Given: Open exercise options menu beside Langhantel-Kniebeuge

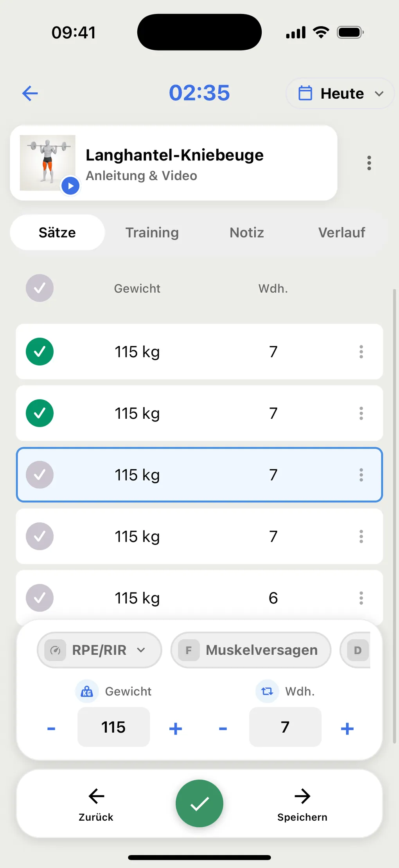Looking at the screenshot, I should coord(369,163).
